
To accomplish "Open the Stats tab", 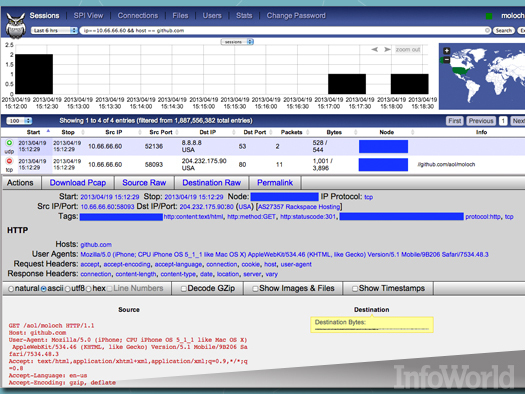I will tap(244, 15).
